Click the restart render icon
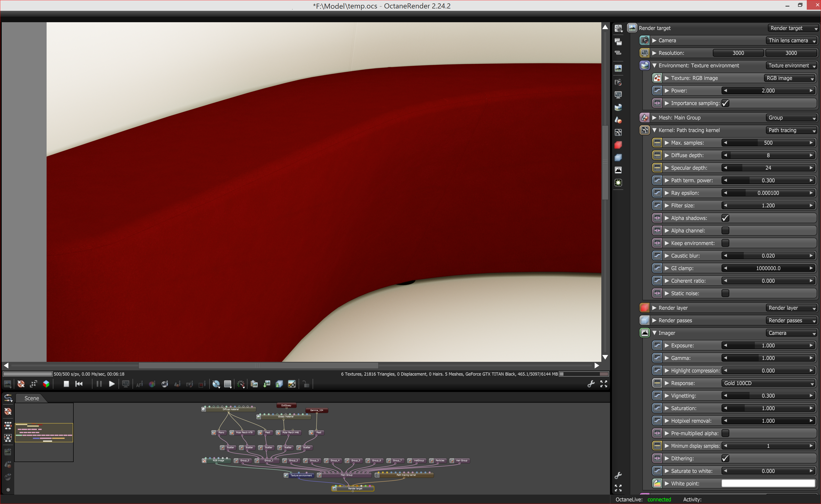 79,384
